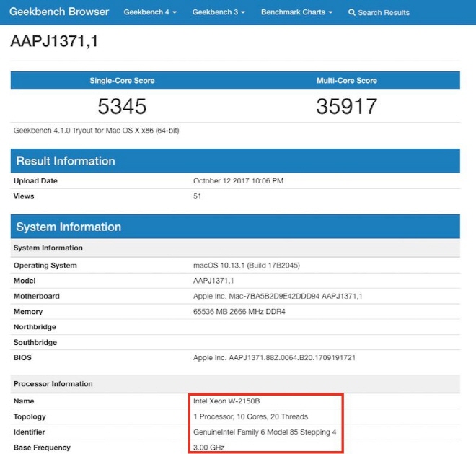Select GenuineIntel Family 6 Model 85 value

265,432
